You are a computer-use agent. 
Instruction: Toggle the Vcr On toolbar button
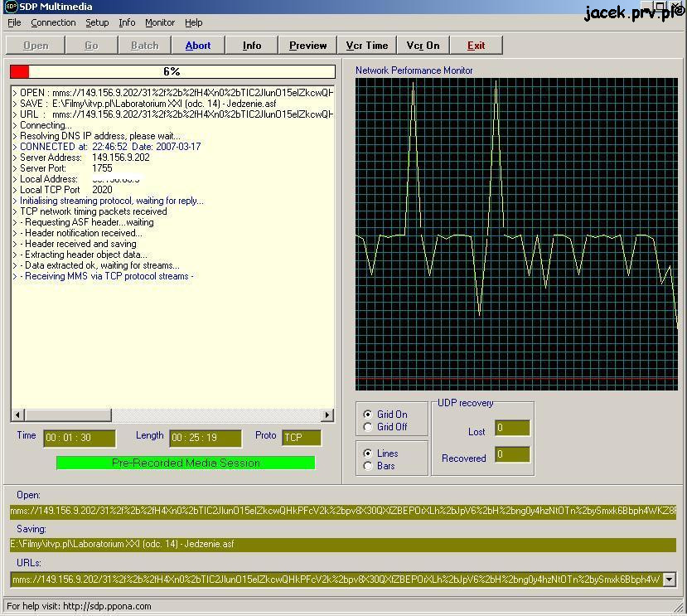(x=423, y=46)
